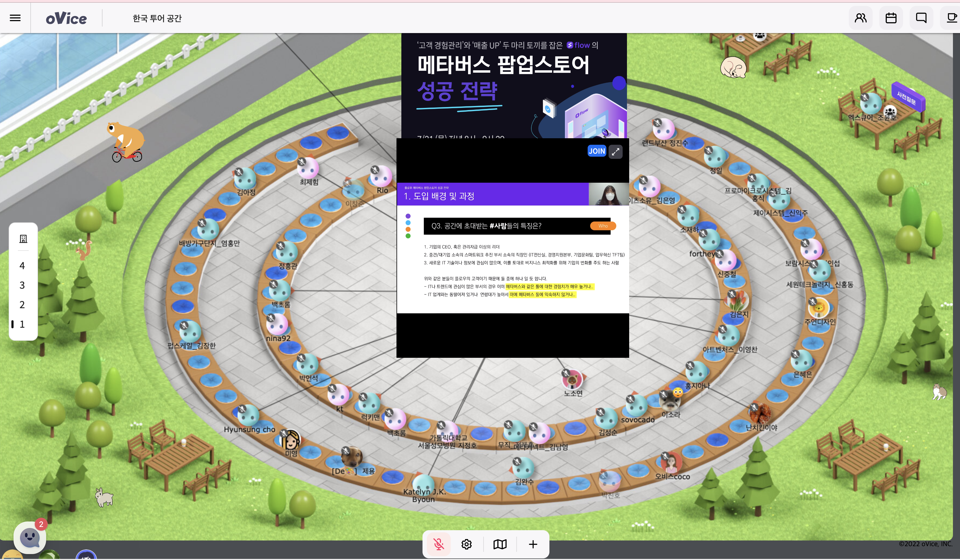Click the coffee cup away icon
960x560 pixels.
click(x=951, y=18)
